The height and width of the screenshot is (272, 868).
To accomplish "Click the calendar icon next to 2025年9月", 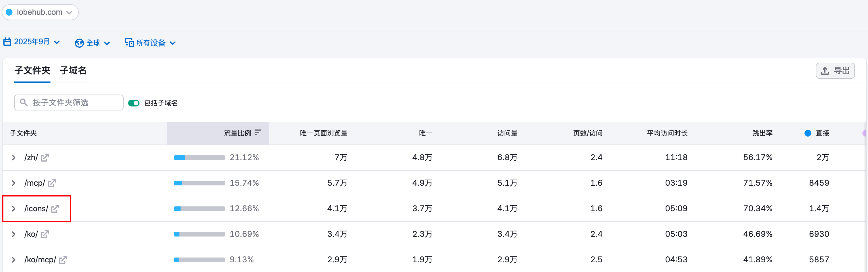I will coord(7,42).
